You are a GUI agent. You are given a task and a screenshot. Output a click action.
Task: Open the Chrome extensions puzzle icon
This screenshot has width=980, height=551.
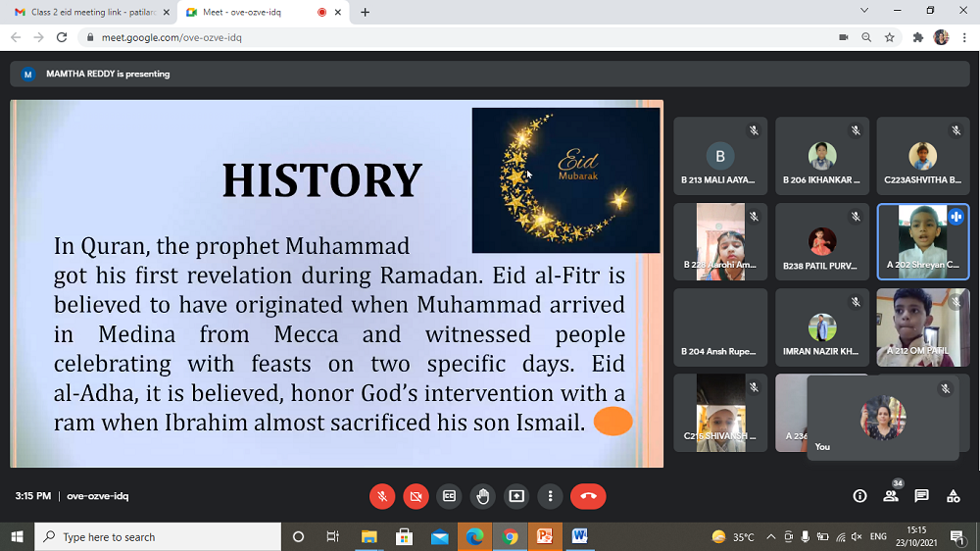pyautogui.click(x=917, y=37)
